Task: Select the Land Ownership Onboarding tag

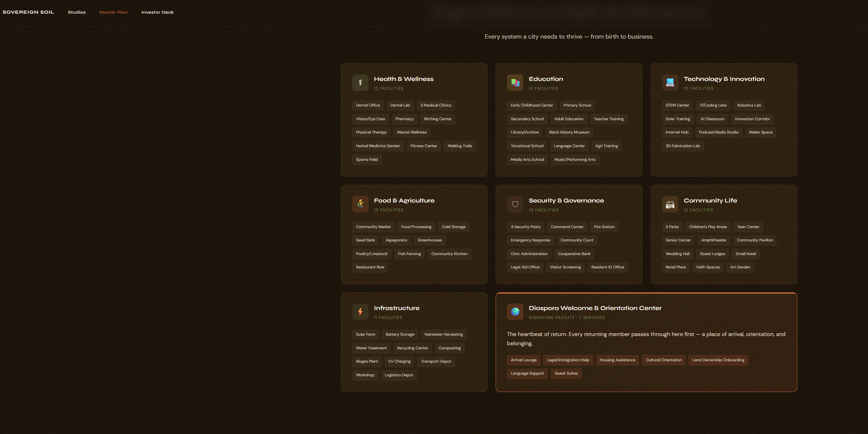Action: coord(718,360)
